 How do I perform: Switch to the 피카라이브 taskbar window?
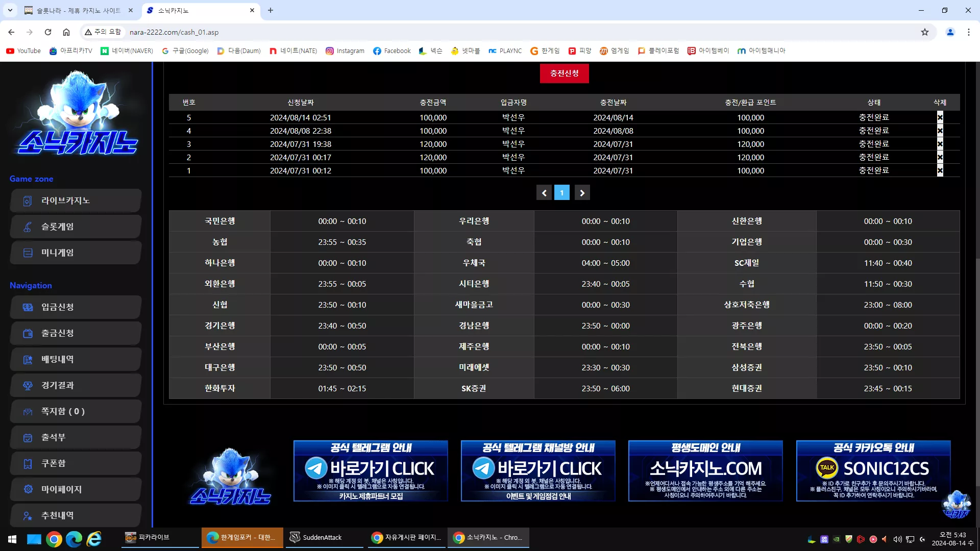pos(160,538)
